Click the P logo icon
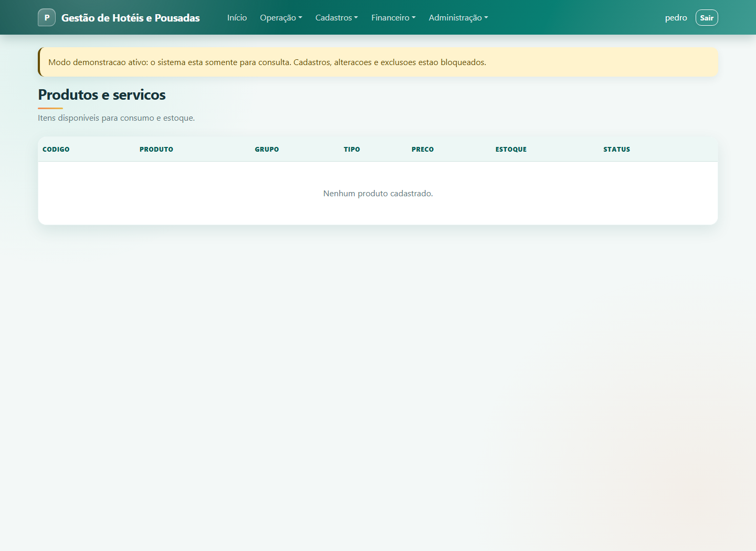The height and width of the screenshot is (551, 756). [47, 17]
